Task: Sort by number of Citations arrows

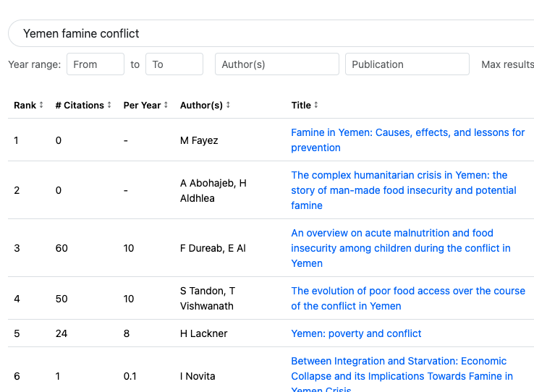Action: pyautogui.click(x=109, y=105)
